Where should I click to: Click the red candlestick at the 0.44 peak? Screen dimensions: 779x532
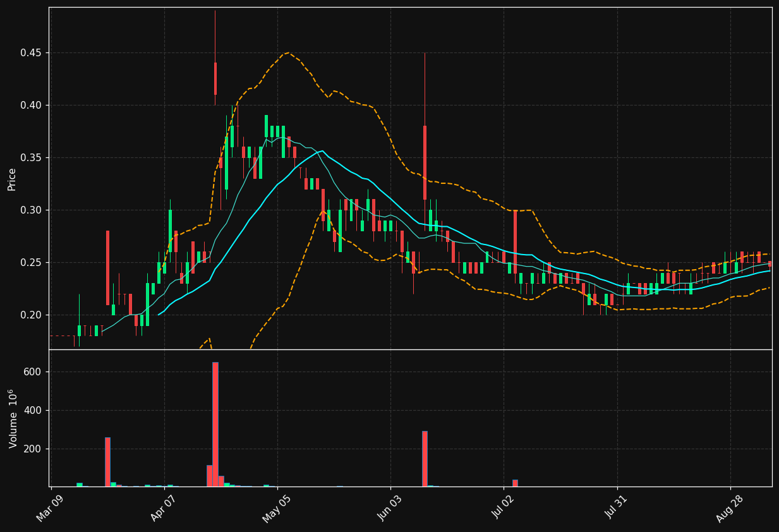215,78
